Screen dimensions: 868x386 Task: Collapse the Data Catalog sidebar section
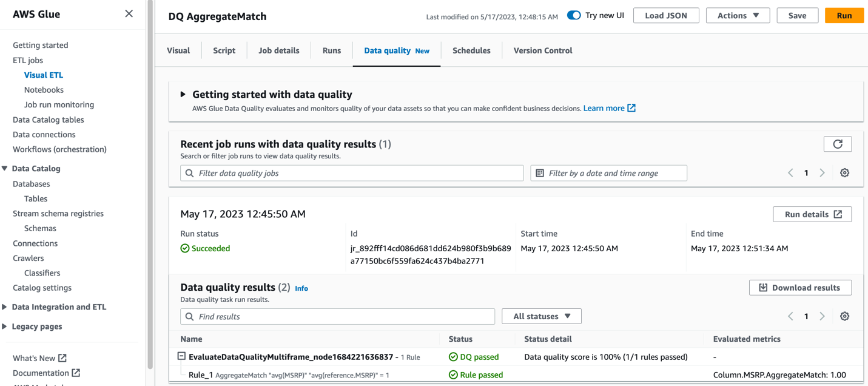(5, 168)
